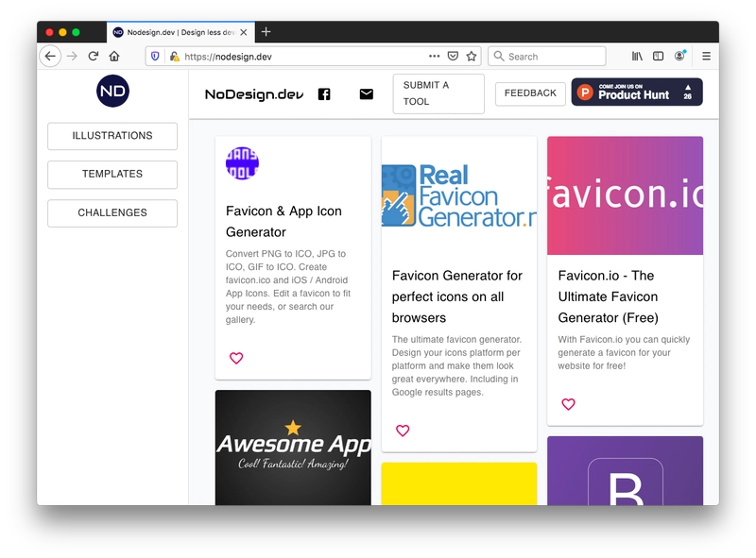The height and width of the screenshot is (558, 756).
Task: Open "Favicon & App Icon Generator" title
Action: 283,222
